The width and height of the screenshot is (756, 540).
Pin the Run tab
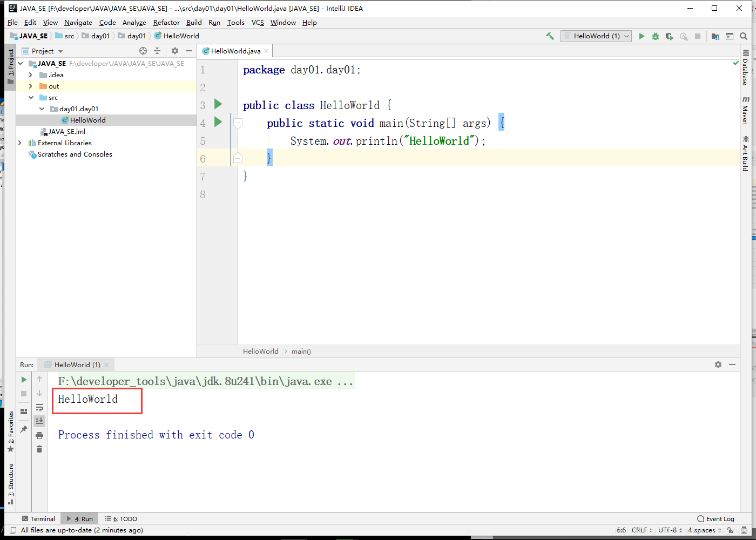(24, 429)
